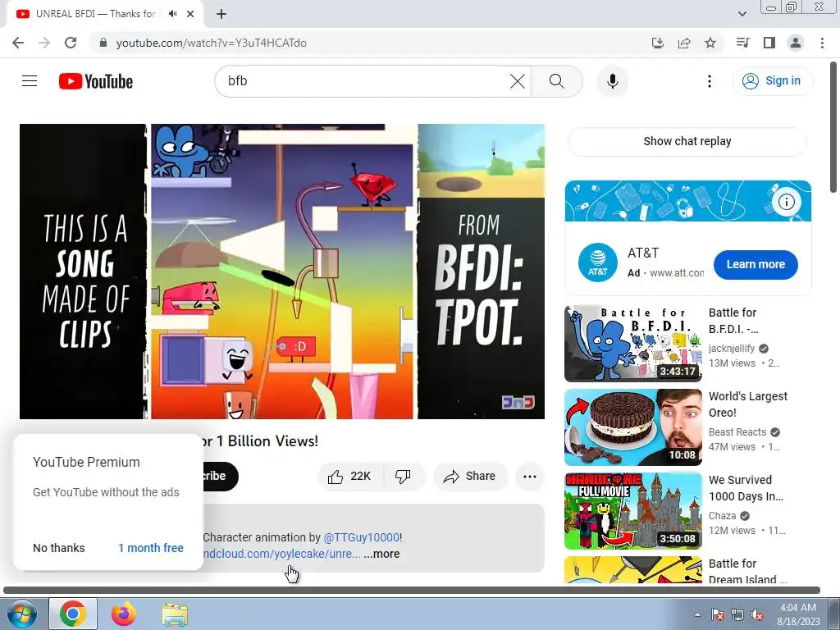Mute the tab via speaker icon

click(172, 14)
